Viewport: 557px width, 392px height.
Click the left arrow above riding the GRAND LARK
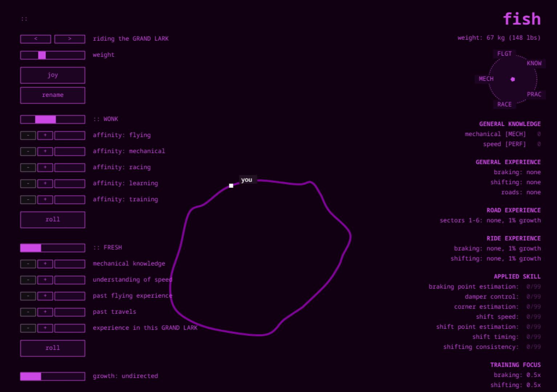(36, 39)
